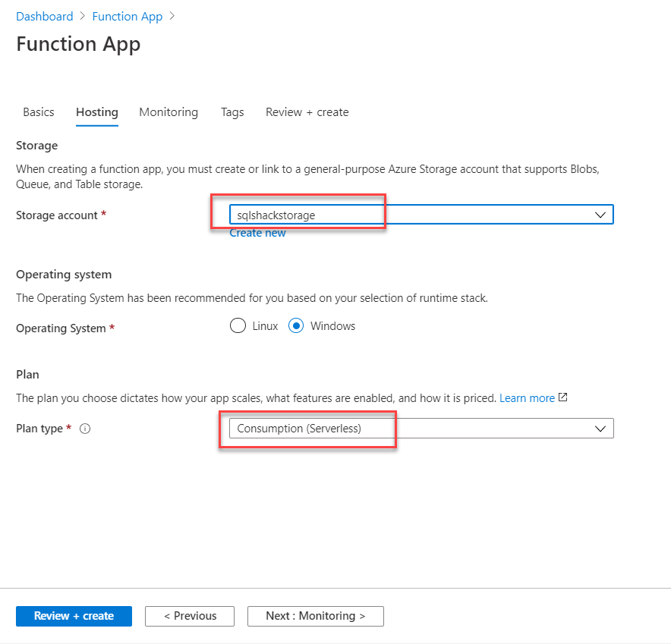This screenshot has height=644, width=671.
Task: Expand the Plan type dropdown arrow
Action: (601, 429)
